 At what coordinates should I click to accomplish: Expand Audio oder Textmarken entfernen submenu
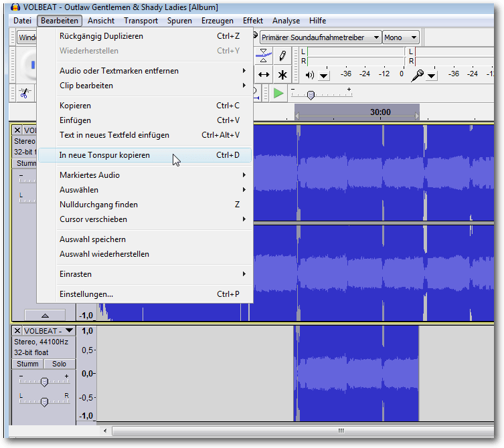pos(154,71)
